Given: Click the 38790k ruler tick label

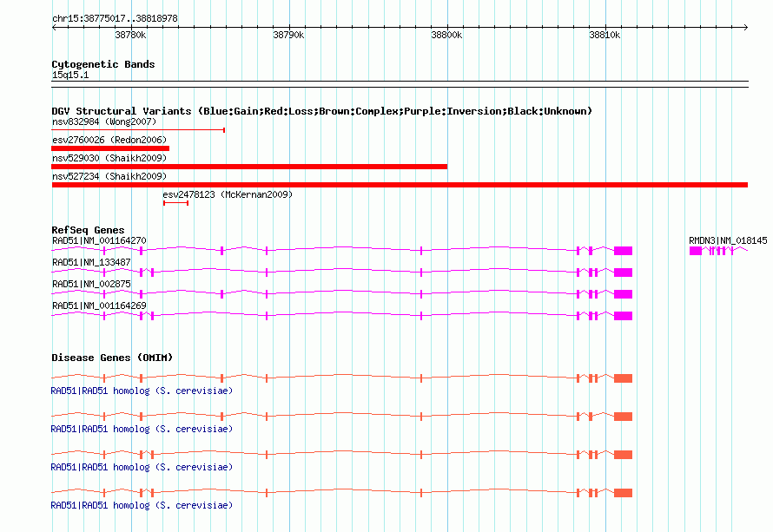Looking at the screenshot, I should (x=288, y=35).
